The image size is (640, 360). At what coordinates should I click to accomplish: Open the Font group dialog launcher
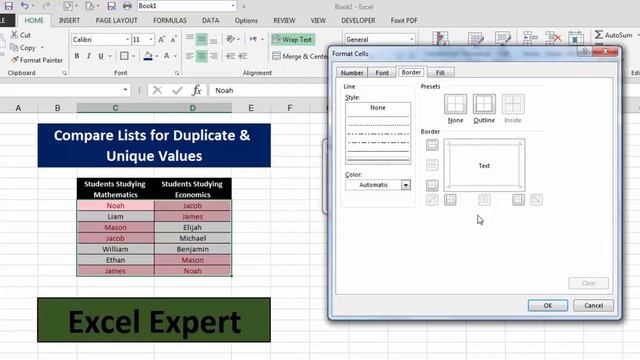coord(177,73)
